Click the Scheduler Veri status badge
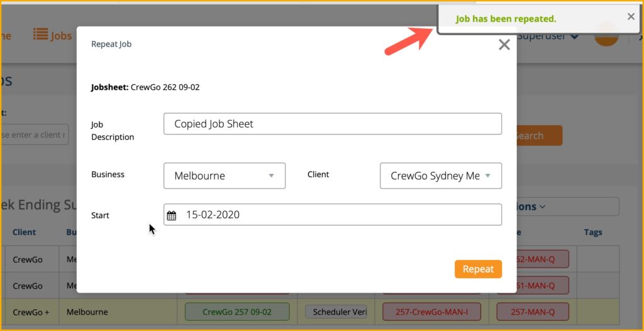The height and width of the screenshot is (331, 644). tap(335, 312)
